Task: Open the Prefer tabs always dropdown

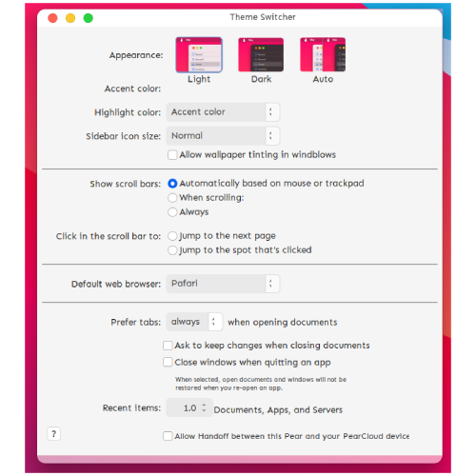Action: point(194,322)
